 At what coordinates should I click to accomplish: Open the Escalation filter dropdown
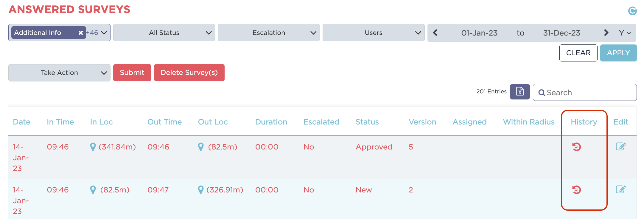(269, 33)
